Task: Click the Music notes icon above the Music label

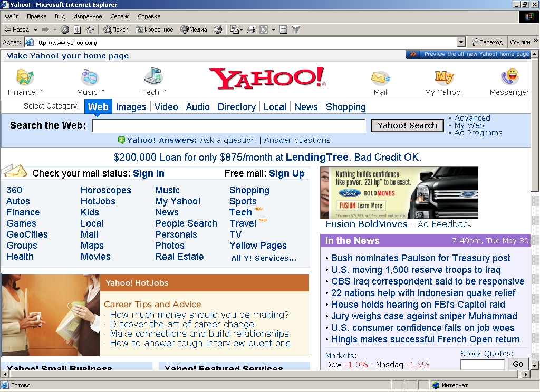Action: (x=90, y=77)
